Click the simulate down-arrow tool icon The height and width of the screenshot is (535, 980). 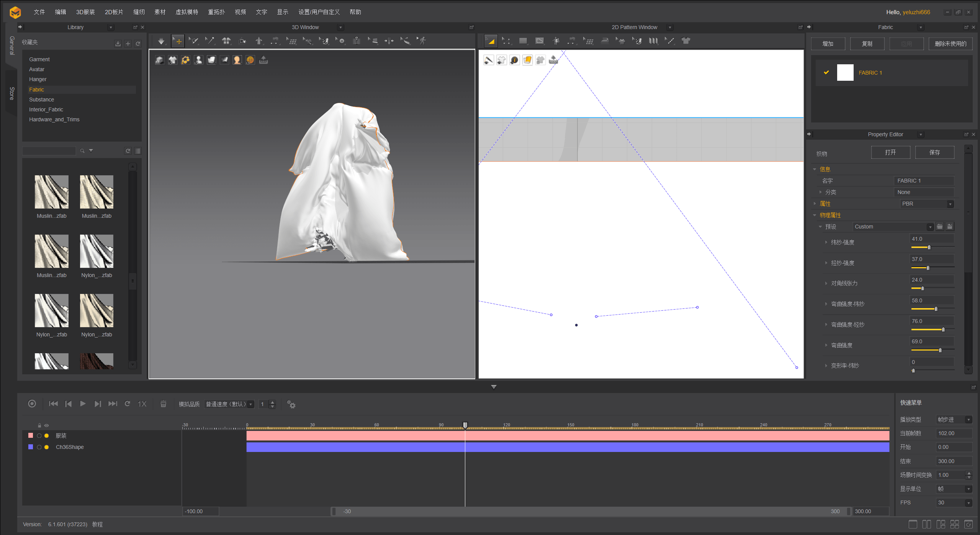coord(161,41)
